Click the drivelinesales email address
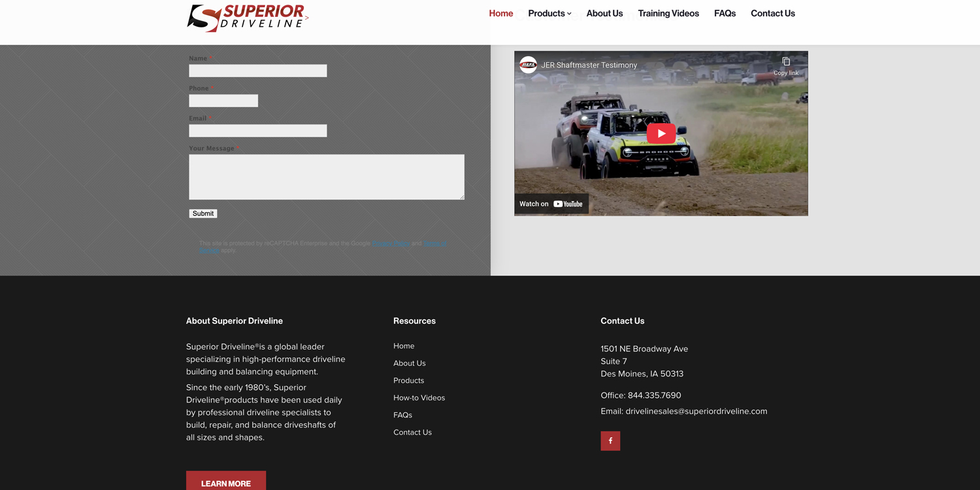Viewport: 980px width, 490px height. (696, 411)
